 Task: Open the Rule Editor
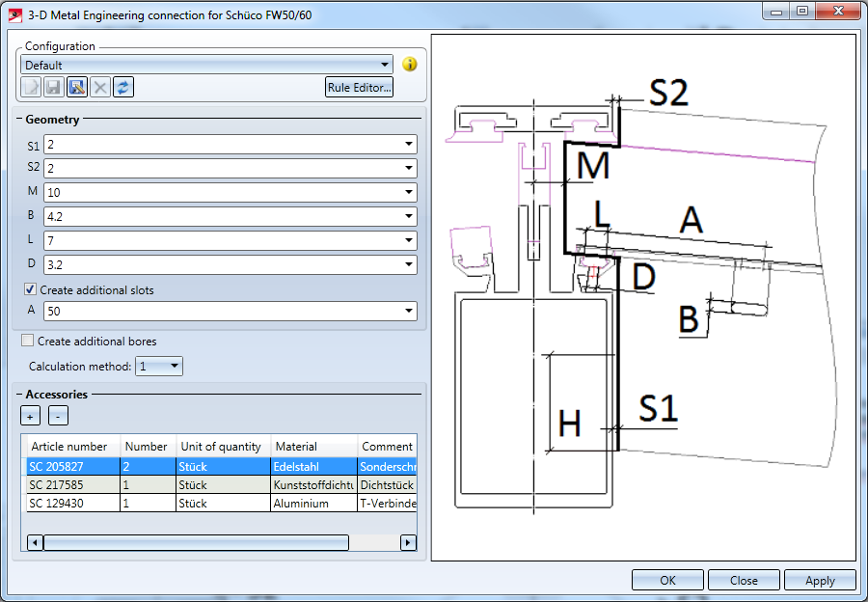coord(360,88)
